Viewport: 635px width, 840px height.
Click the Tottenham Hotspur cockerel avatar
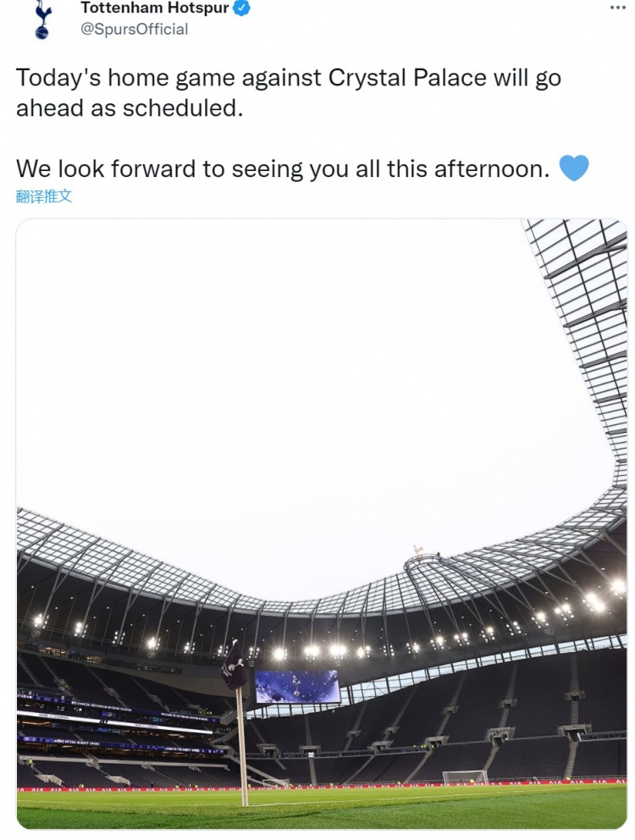pyautogui.click(x=41, y=19)
